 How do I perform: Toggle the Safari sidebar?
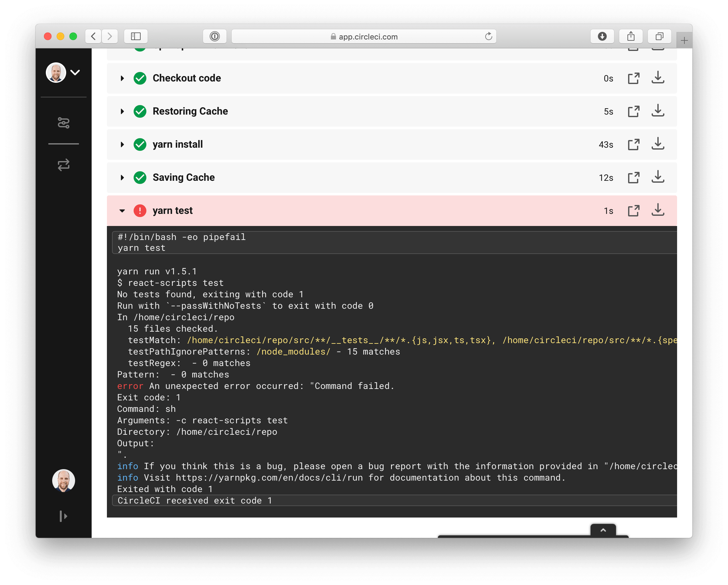coord(136,36)
